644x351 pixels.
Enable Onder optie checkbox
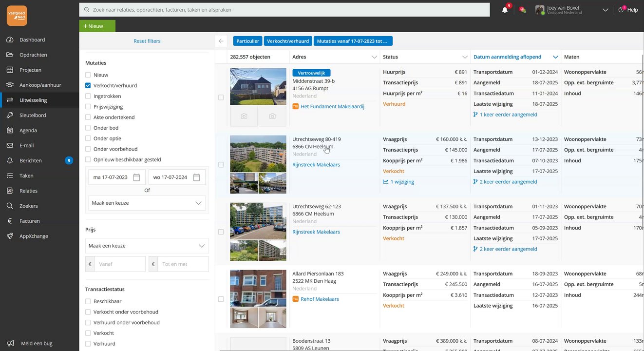click(88, 138)
